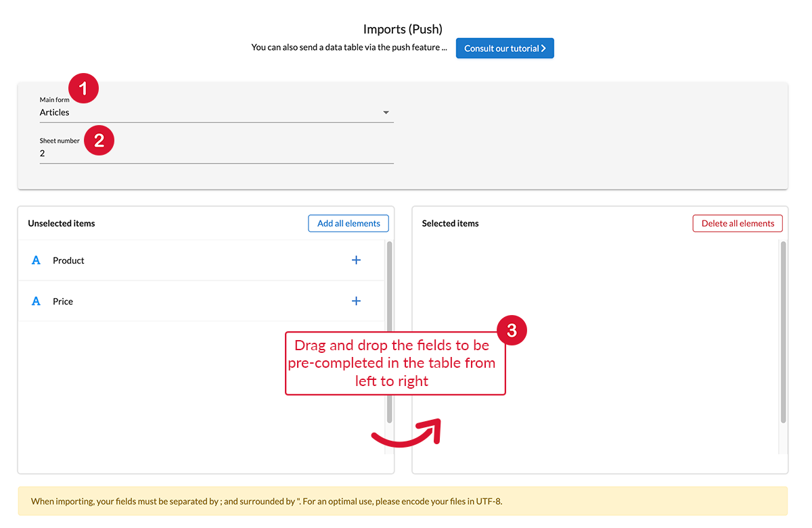
Task: Click the red curved arrow graphic
Action: [407, 433]
